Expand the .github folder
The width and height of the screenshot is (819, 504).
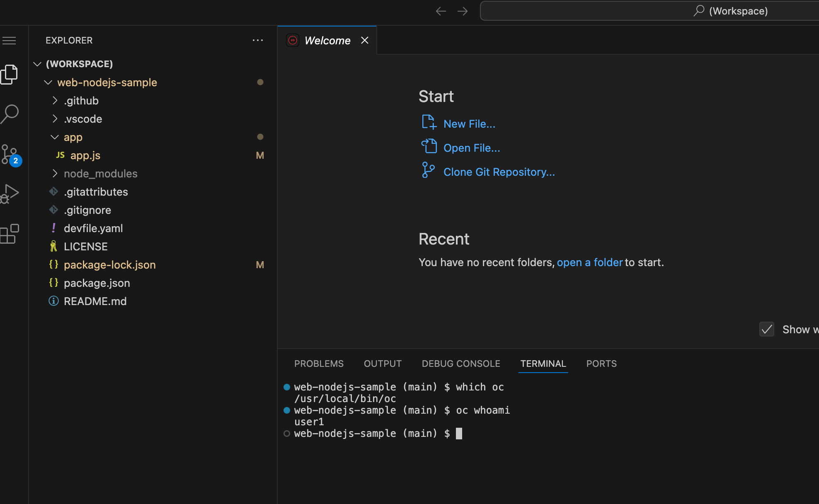(x=81, y=101)
